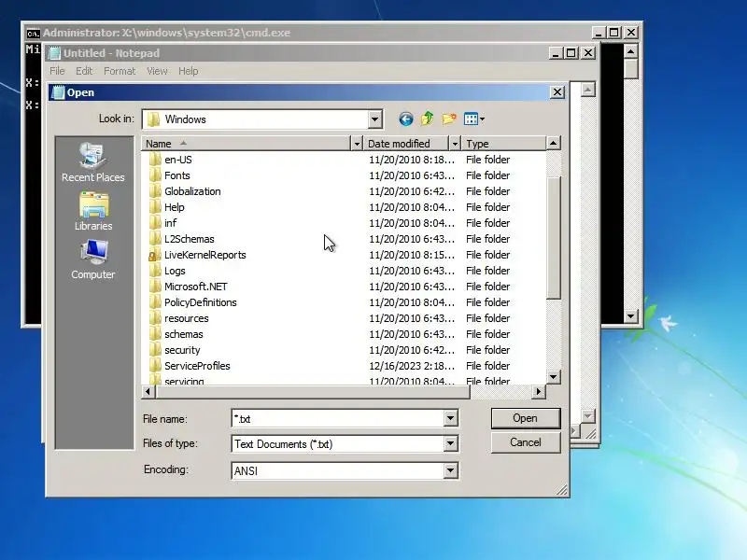Open the Notepad Edit menu
Viewport: 747px width, 560px height.
(x=84, y=71)
